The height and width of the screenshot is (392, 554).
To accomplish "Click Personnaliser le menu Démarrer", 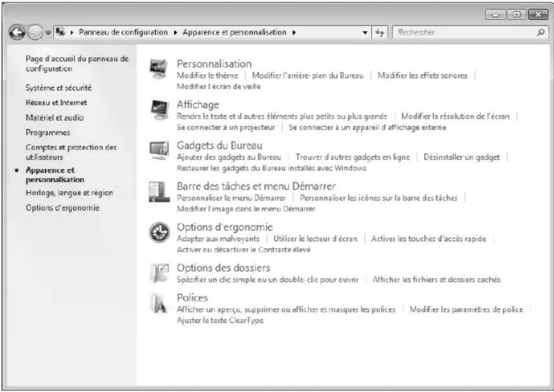I will tap(232, 198).
